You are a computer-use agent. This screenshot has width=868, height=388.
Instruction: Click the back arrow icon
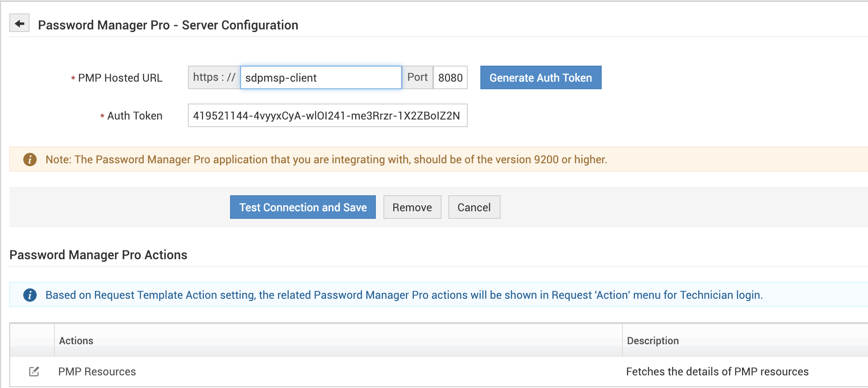point(19,24)
